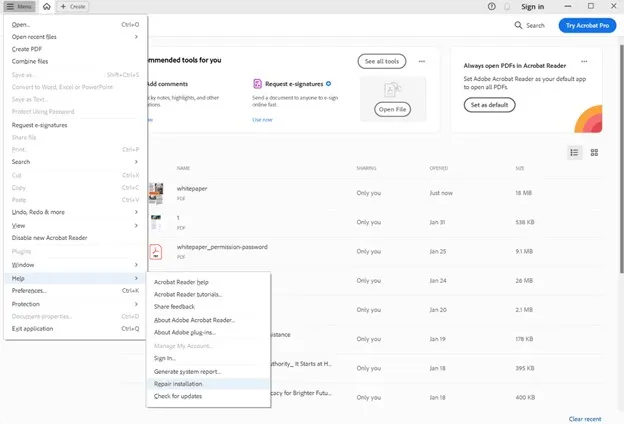Screen dimensions: 624x424
Task: Open Preferences... from menu
Action: tap(75, 291)
